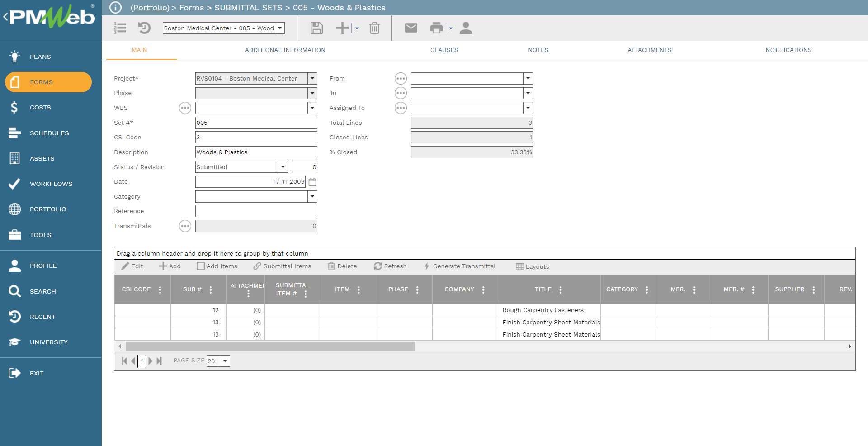Switch to the Main tab
The width and height of the screenshot is (868, 446).
pyautogui.click(x=139, y=50)
